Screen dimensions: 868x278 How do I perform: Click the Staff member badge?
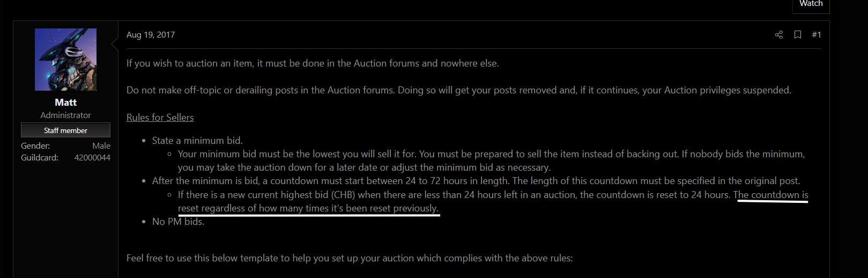(x=65, y=130)
